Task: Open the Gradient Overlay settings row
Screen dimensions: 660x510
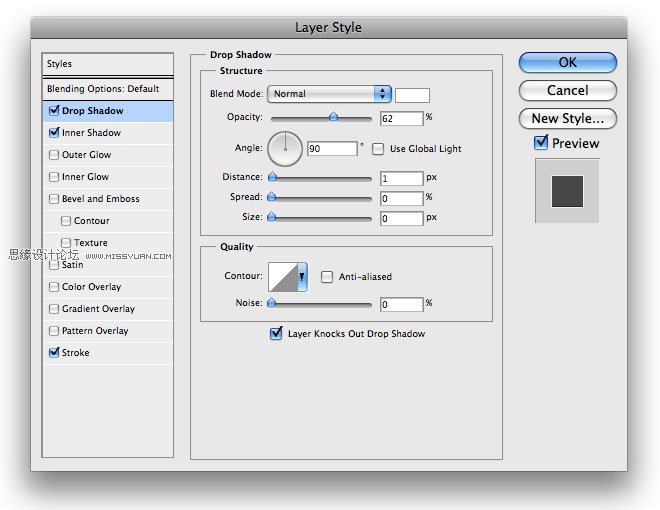Action: click(x=108, y=309)
